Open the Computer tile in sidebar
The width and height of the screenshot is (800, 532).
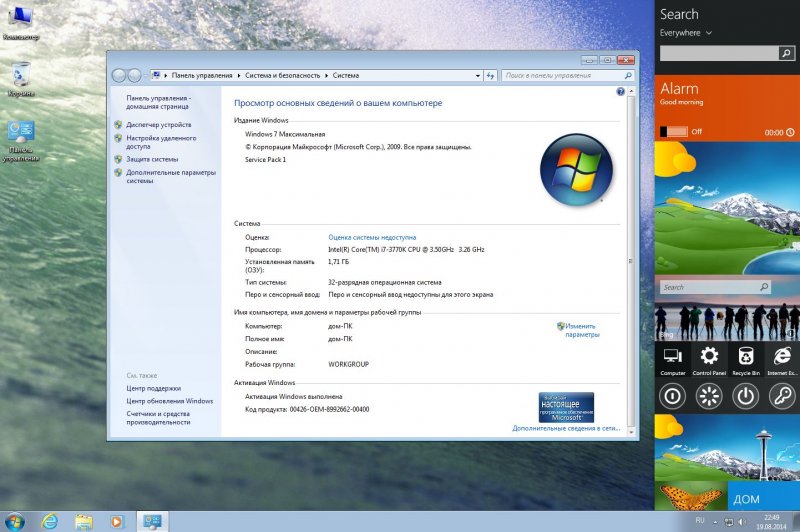coord(672,359)
